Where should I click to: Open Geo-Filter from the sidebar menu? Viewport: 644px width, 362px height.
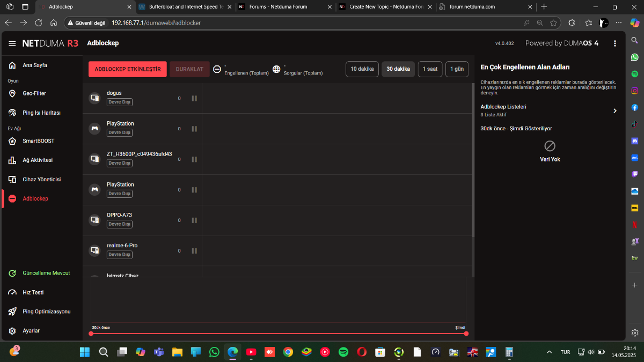pos(34,93)
